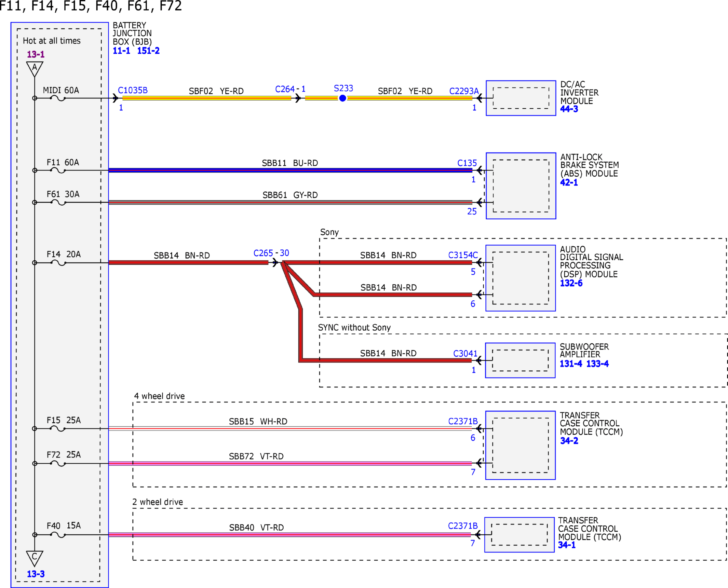Select connector label C3041
Screen dimensions: 728x588
pyautogui.click(x=465, y=353)
